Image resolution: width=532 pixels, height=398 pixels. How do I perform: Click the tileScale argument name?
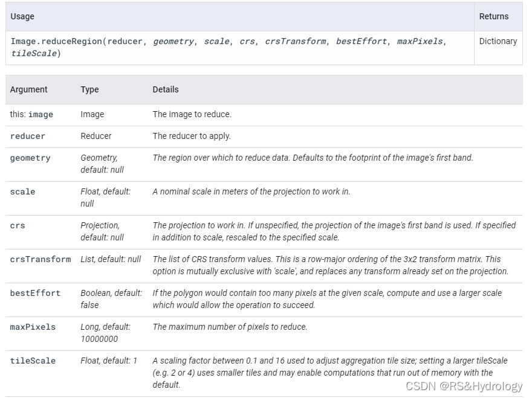[x=33, y=361]
